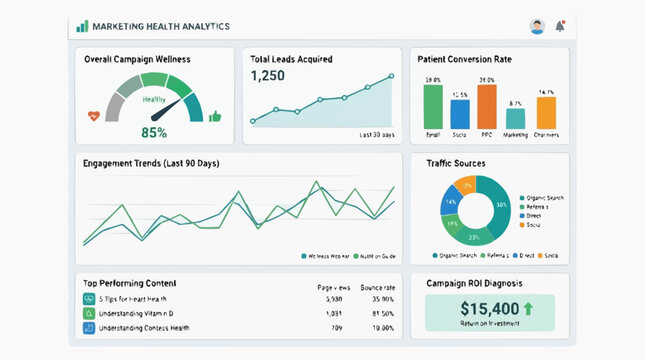Click the 85% wellness score
The width and height of the screenshot is (645, 360).
(154, 133)
